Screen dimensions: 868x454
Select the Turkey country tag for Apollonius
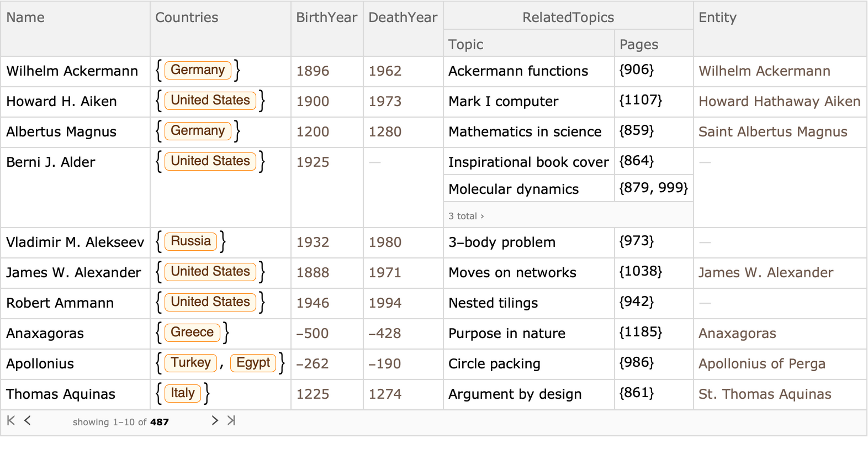pyautogui.click(x=190, y=363)
